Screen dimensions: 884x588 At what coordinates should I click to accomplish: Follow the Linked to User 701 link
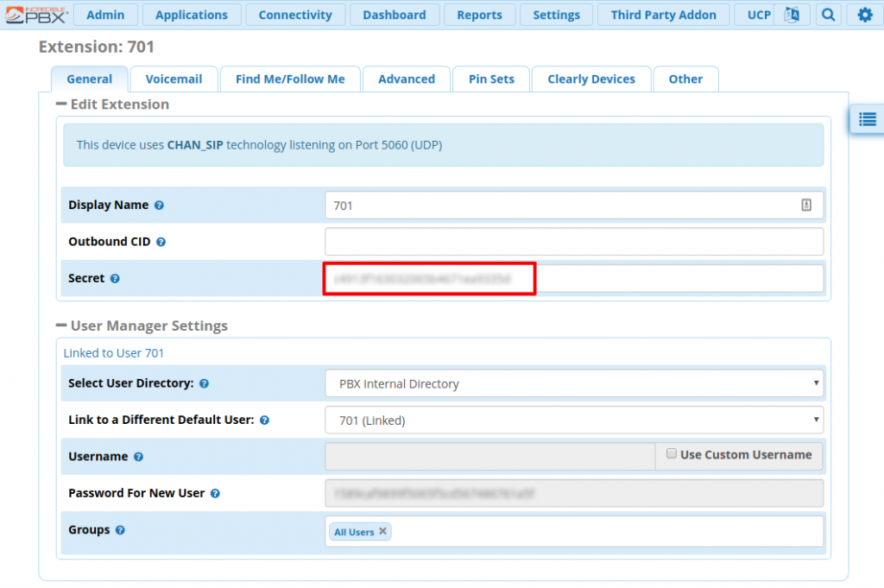(x=113, y=353)
